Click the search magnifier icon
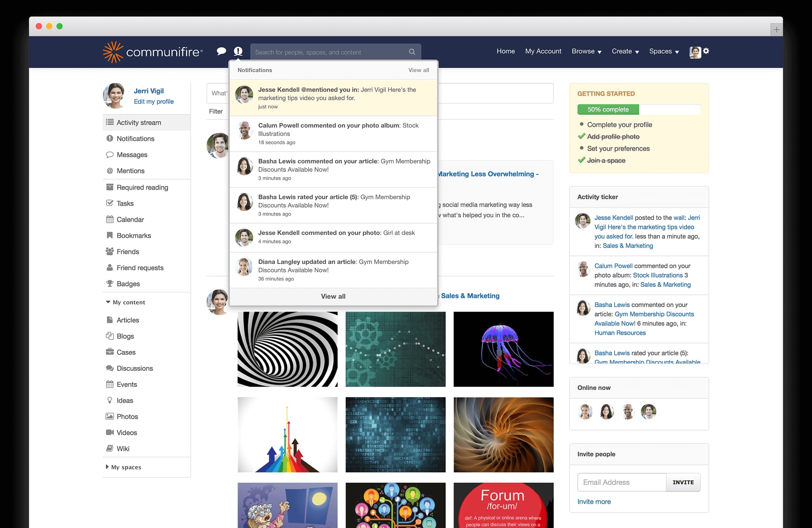The height and width of the screenshot is (528, 812). 412,52
